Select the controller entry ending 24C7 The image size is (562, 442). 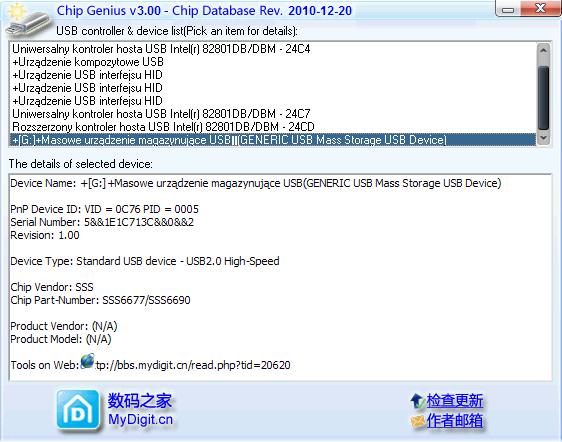(273, 114)
